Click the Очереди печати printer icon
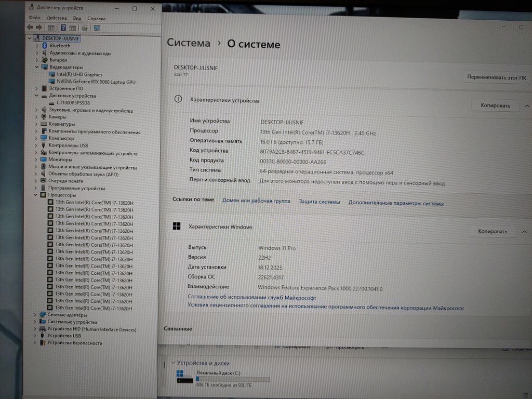 [x=44, y=181]
